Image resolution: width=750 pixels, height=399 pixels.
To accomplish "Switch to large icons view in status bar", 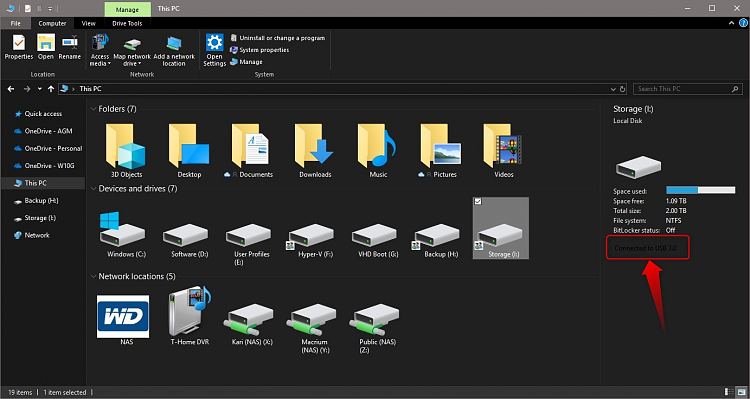I will click(740, 392).
